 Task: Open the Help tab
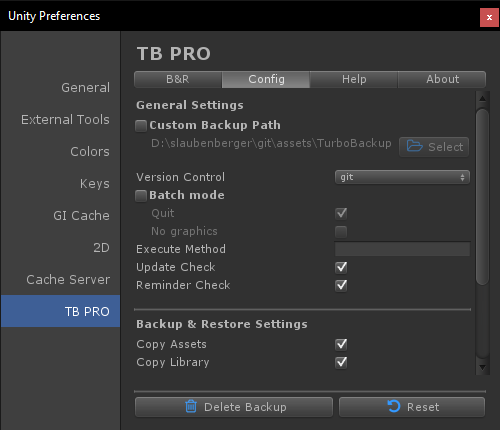pos(354,79)
